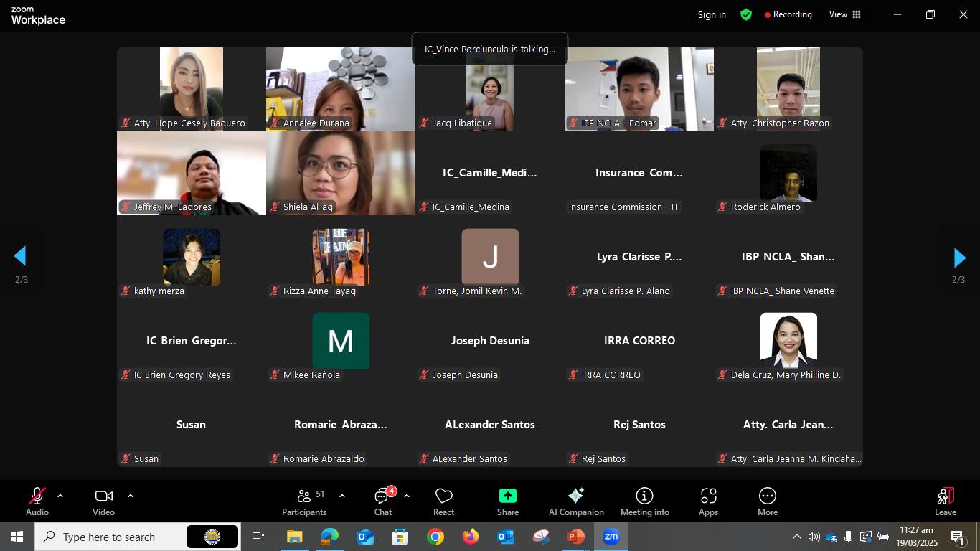This screenshot has width=980, height=551.
Task: Click the system volume icon in tray
Action: tap(814, 537)
